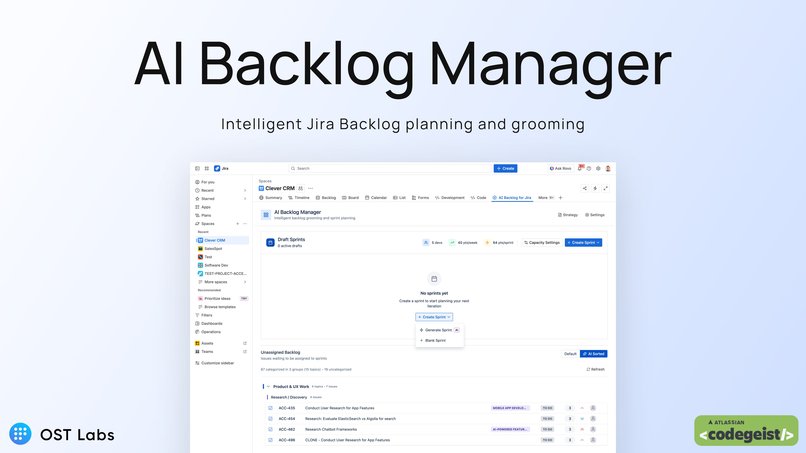The image size is (806, 453).
Task: Open Capacity Settings
Action: tap(541, 243)
